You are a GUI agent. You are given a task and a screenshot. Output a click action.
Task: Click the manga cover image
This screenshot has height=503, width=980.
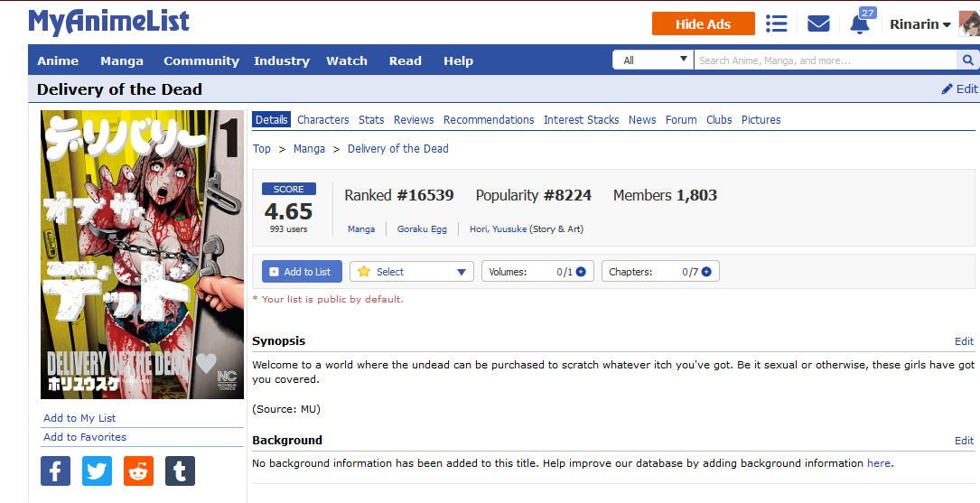click(142, 255)
